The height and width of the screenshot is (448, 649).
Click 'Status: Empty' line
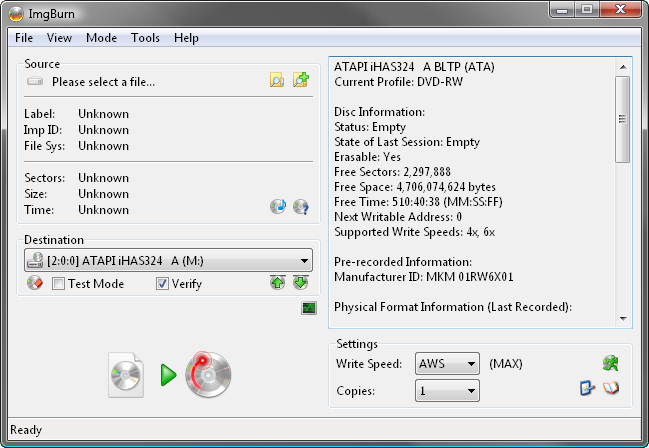click(x=370, y=127)
